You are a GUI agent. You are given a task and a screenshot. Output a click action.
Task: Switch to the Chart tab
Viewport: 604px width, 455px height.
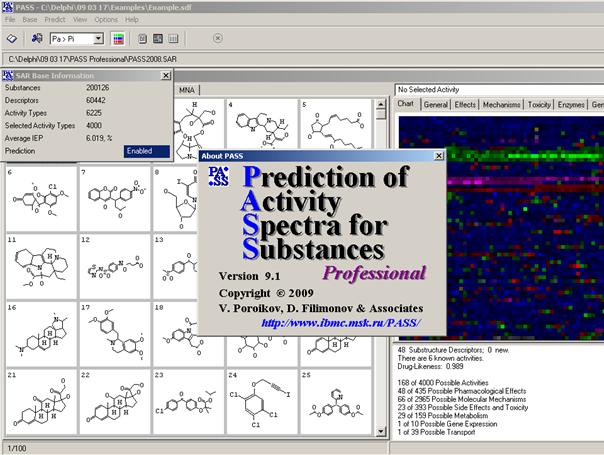406,104
